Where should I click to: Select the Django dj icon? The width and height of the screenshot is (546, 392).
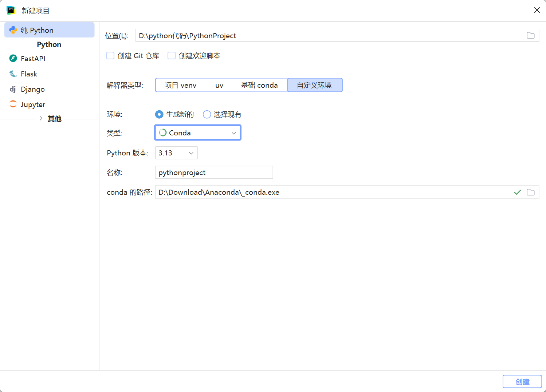[13, 89]
